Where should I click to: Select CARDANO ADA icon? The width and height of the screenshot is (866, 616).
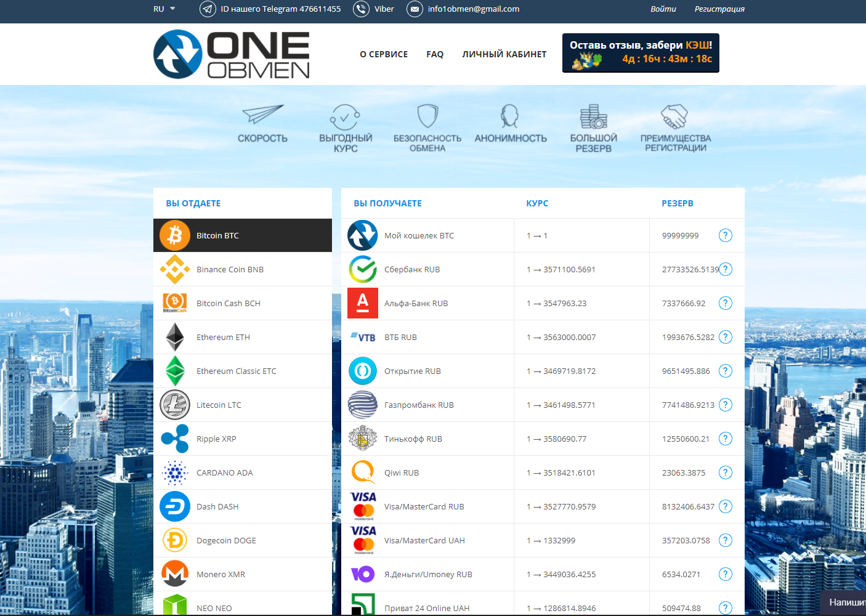(x=175, y=472)
